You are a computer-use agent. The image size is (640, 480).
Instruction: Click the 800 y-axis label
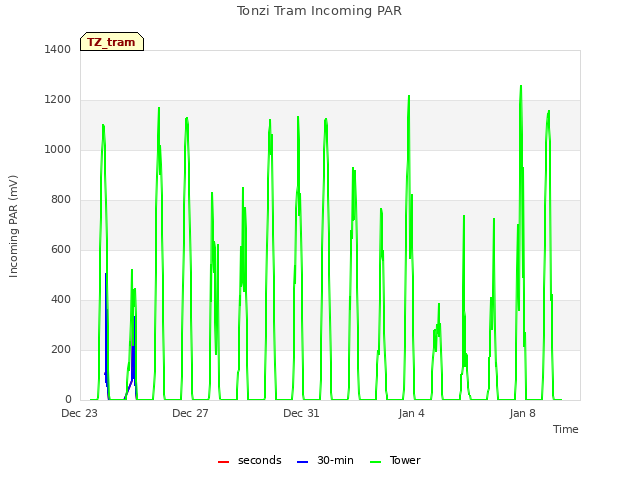(x=61, y=200)
